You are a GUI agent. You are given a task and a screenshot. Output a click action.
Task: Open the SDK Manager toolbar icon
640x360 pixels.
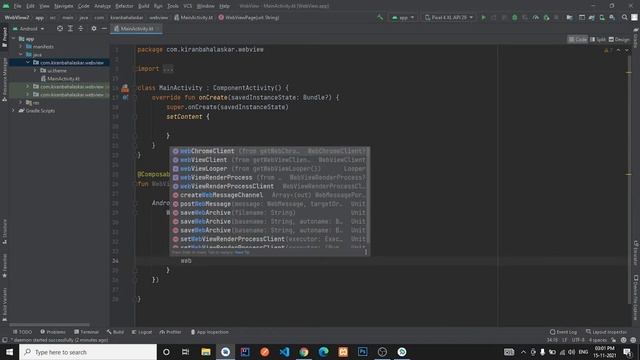click(612, 18)
